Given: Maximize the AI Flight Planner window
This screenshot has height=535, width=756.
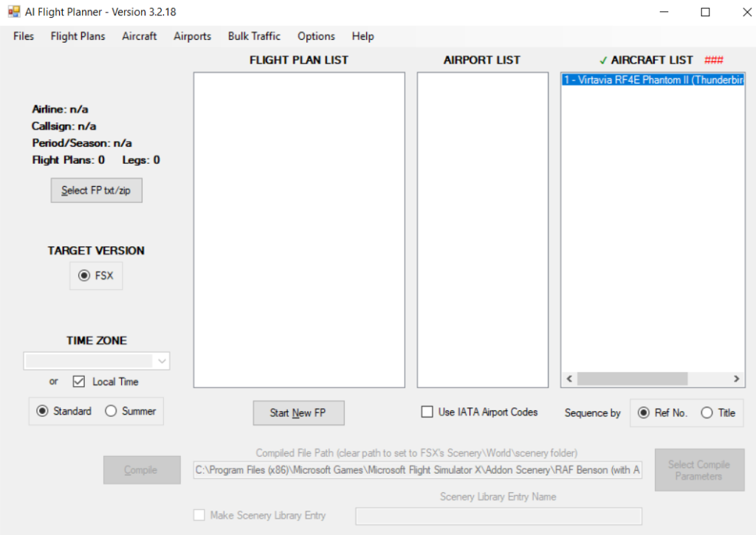Looking at the screenshot, I should [x=705, y=12].
